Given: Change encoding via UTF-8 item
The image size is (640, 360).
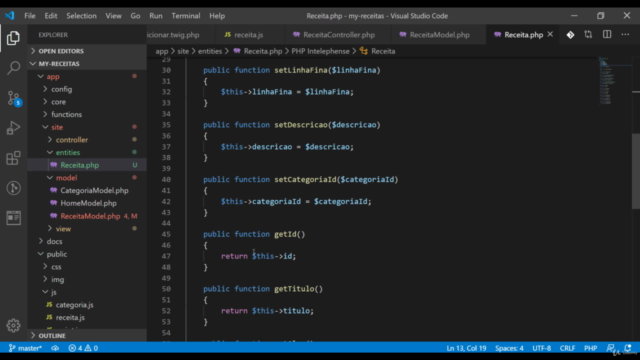Looking at the screenshot, I should 542,348.
